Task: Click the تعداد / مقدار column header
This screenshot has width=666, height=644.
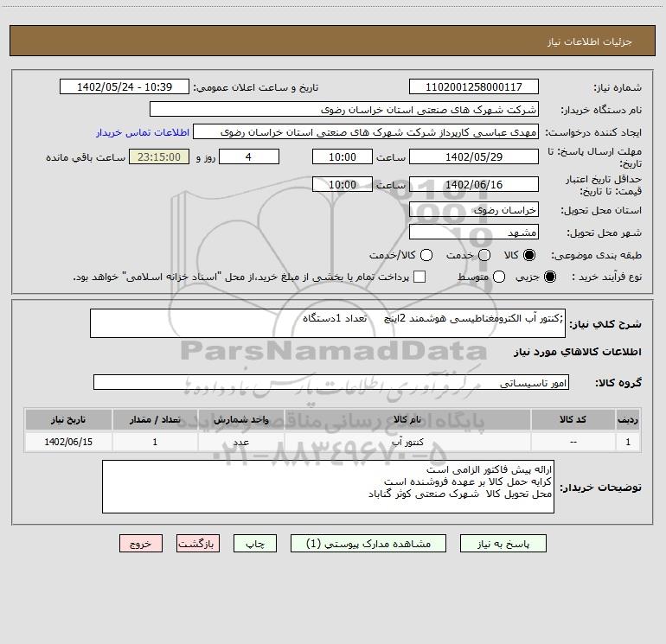Action: click(155, 419)
